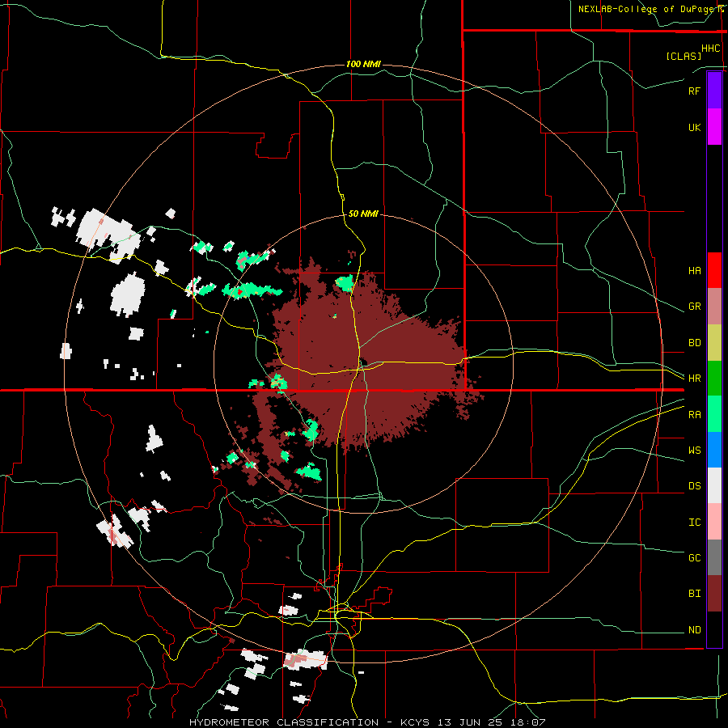Pick the mint green RA legend swatch
The width and height of the screenshot is (728, 728).
click(714, 414)
